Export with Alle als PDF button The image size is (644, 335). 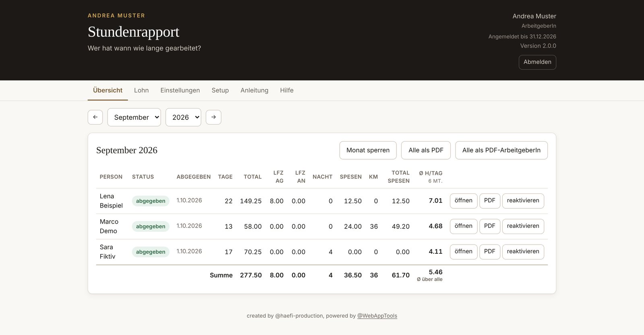point(426,150)
